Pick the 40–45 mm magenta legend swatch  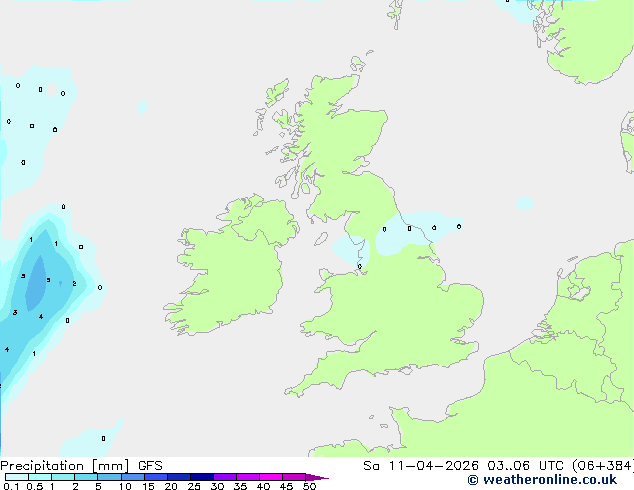click(x=271, y=477)
